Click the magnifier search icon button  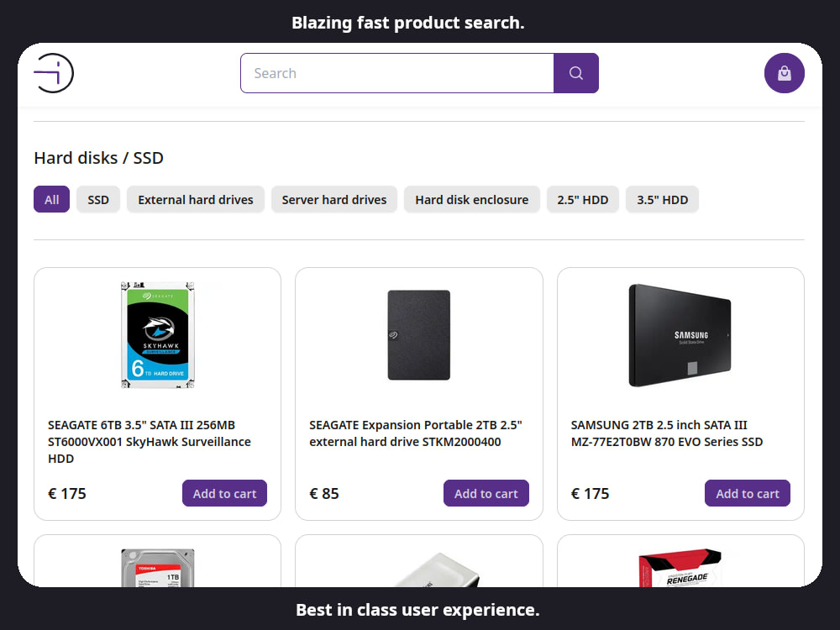coord(576,73)
